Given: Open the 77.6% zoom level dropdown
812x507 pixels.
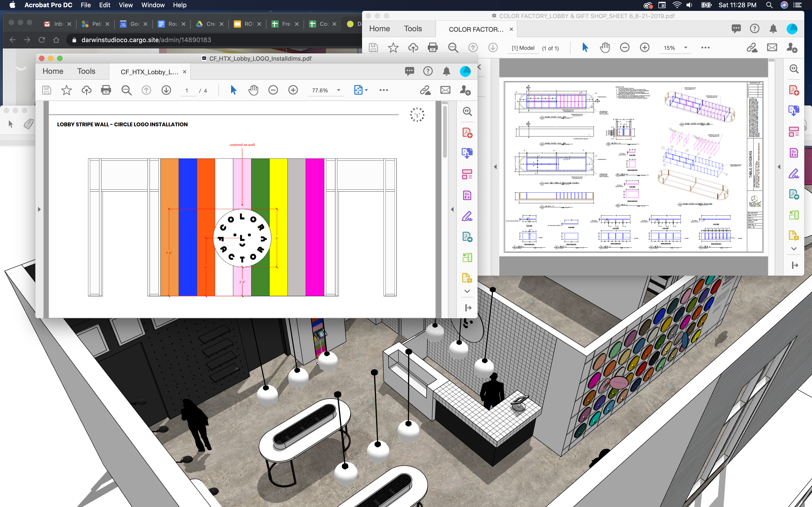Looking at the screenshot, I should coord(338,90).
